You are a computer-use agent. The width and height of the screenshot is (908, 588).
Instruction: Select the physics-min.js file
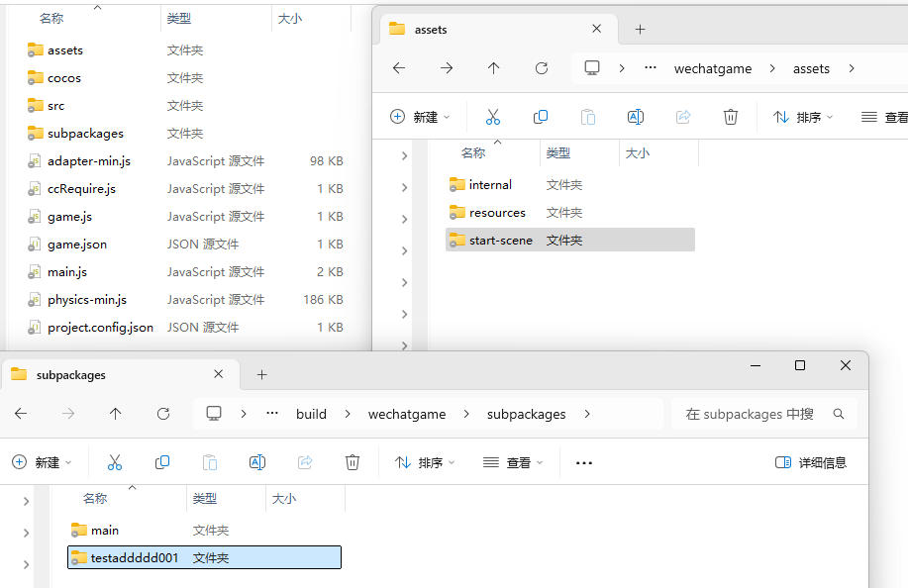tap(185, 300)
